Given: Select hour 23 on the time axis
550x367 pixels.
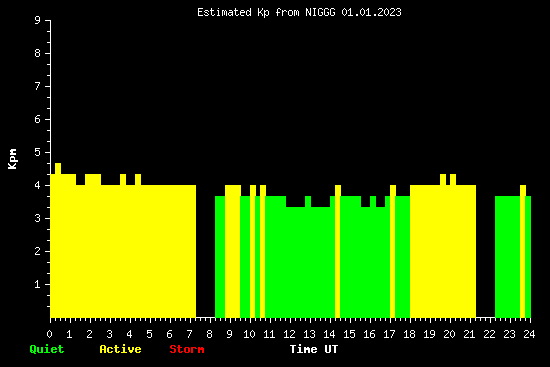Looking at the screenshot, I should 509,334.
